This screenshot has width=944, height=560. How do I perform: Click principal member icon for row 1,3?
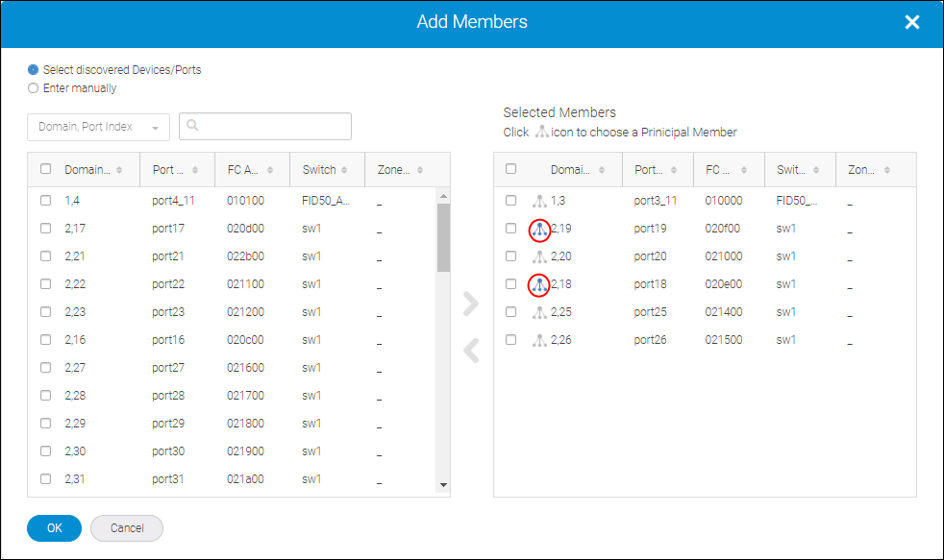coord(539,202)
